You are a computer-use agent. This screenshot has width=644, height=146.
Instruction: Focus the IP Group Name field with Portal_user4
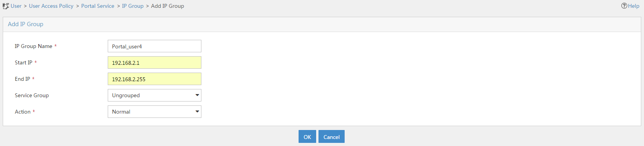[x=155, y=46]
